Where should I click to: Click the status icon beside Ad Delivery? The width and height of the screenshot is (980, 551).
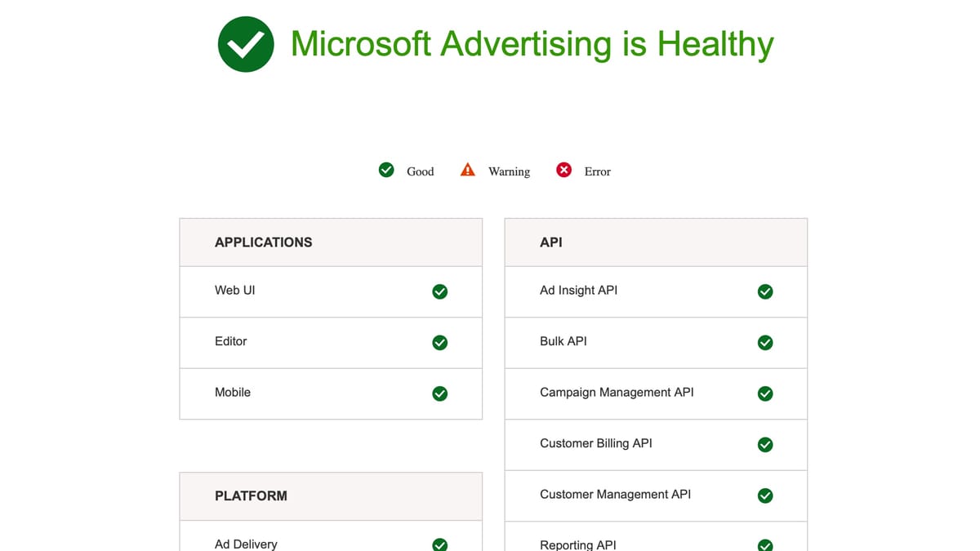click(439, 544)
